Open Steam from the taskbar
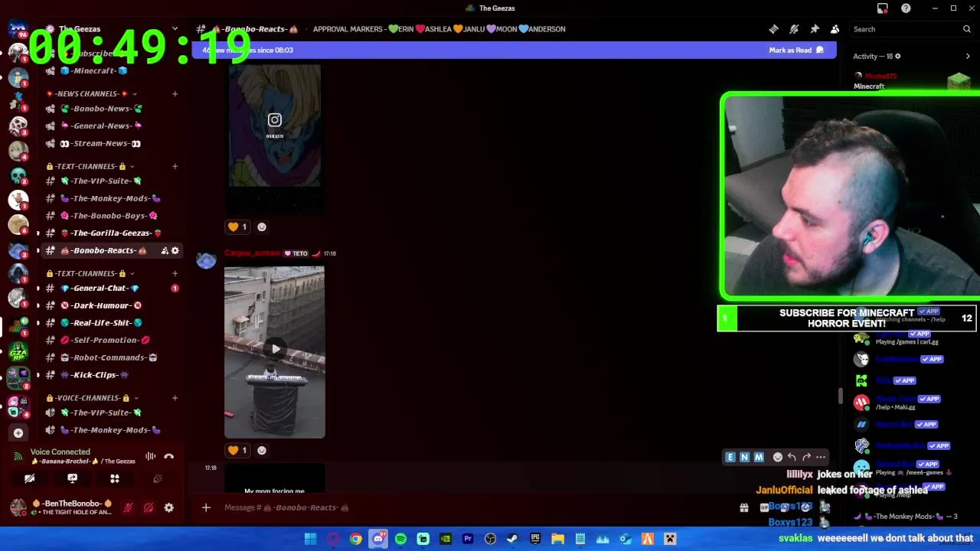Viewport: 980px width, 551px height. tap(512, 539)
